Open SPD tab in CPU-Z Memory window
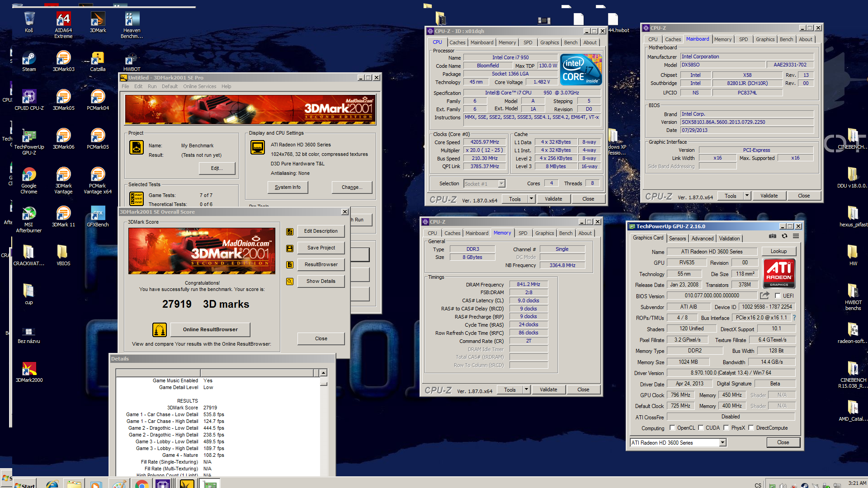 pyautogui.click(x=523, y=233)
